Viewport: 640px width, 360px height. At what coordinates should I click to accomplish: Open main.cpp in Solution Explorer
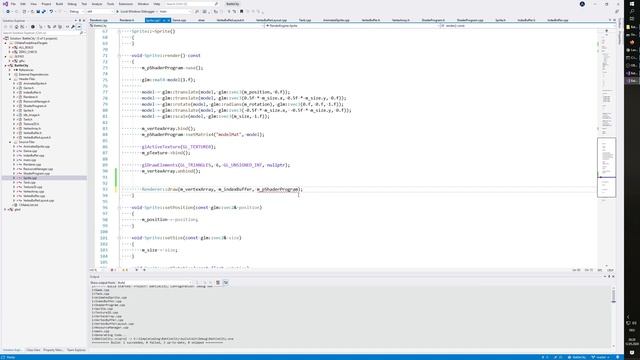coord(29,160)
